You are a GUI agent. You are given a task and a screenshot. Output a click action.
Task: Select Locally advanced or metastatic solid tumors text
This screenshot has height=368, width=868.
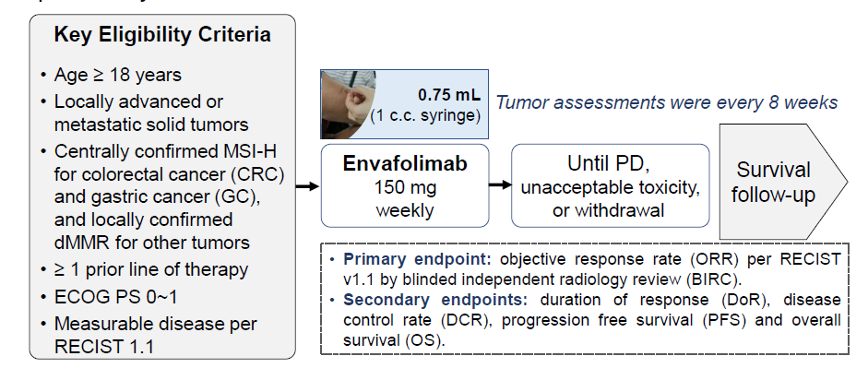(151, 113)
